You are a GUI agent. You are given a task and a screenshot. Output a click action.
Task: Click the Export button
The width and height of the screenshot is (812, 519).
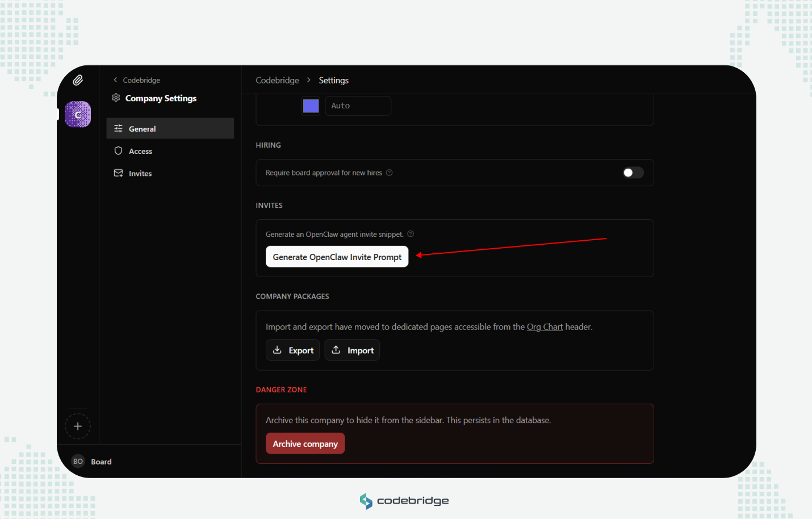coord(293,350)
